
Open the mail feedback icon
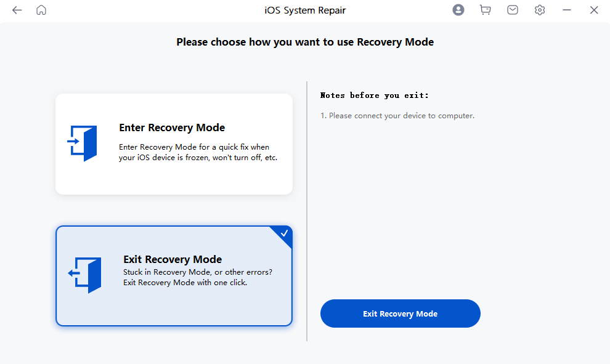click(513, 10)
